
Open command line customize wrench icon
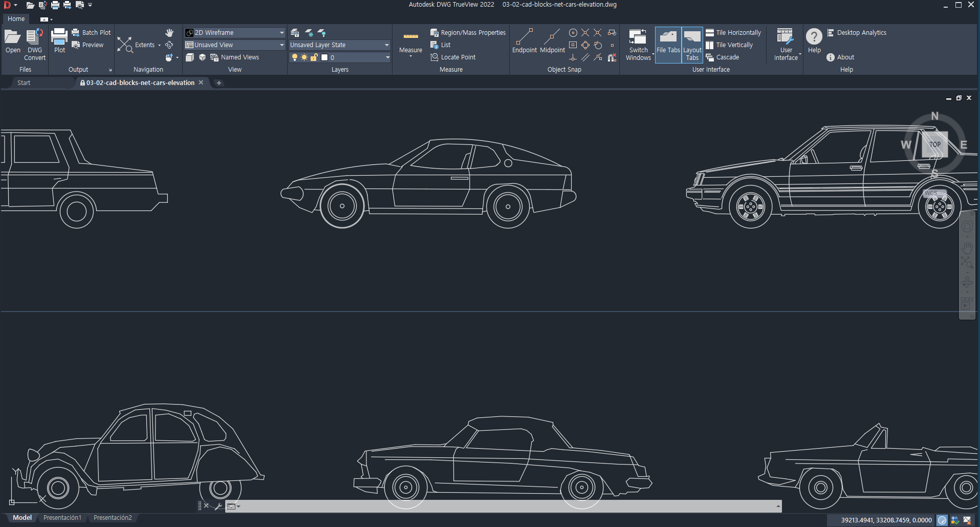tap(218, 506)
